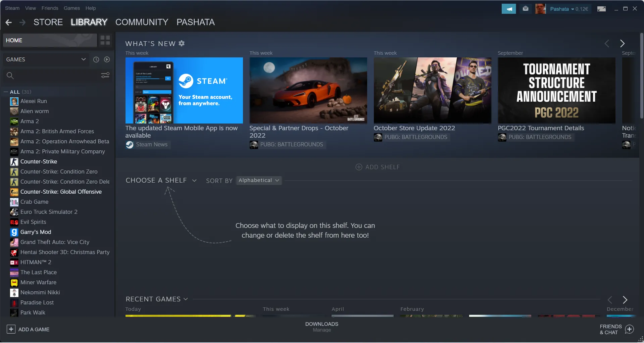644x343 pixels.
Task: Select the Evil Spirits game icon
Action: [14, 222]
